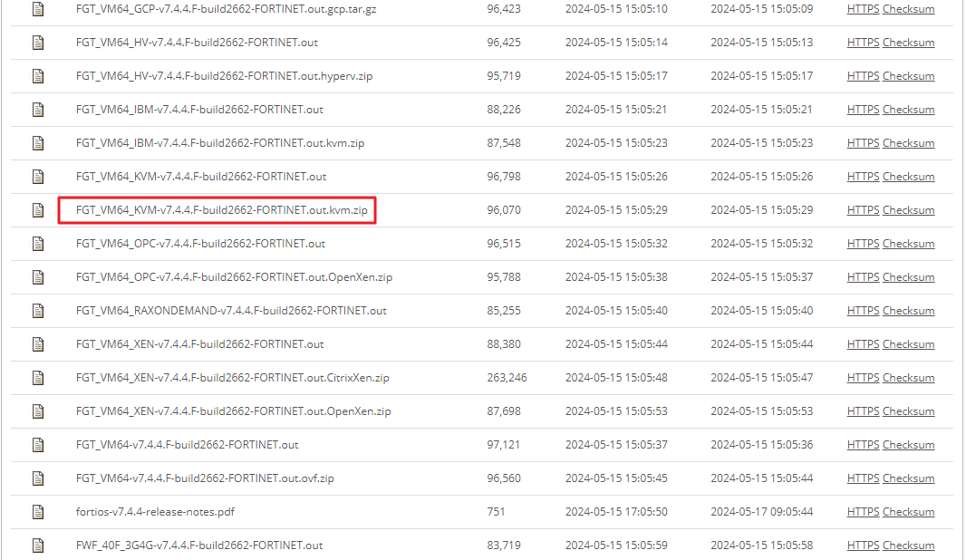
Task: Select FGT_VM64 .out.ovf.zip file name
Action: click(x=205, y=478)
